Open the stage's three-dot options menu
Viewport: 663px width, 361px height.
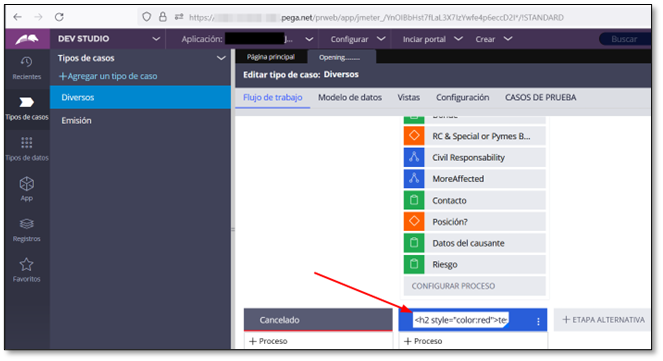pos(538,321)
